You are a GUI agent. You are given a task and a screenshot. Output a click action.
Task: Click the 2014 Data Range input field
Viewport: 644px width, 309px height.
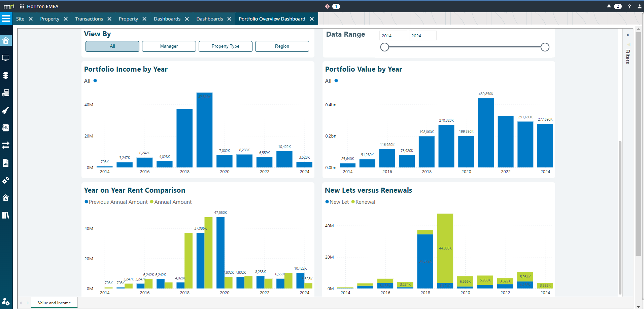[393, 35]
